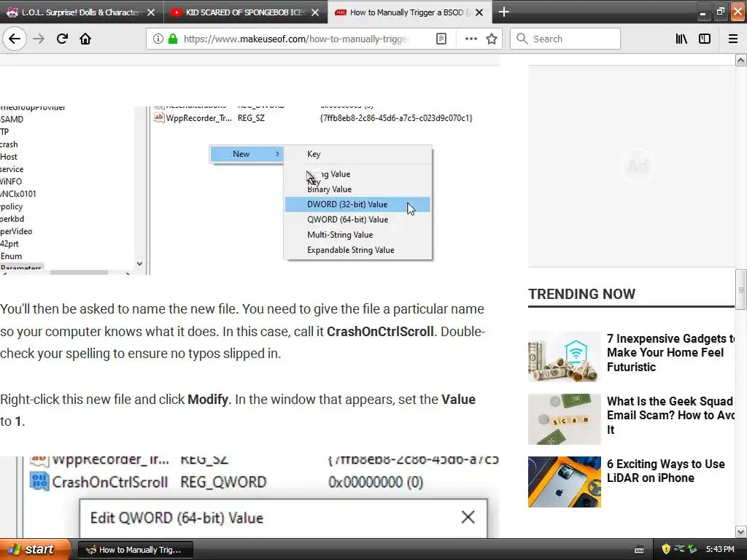Reload the current page
747x560 pixels.
[x=62, y=39]
